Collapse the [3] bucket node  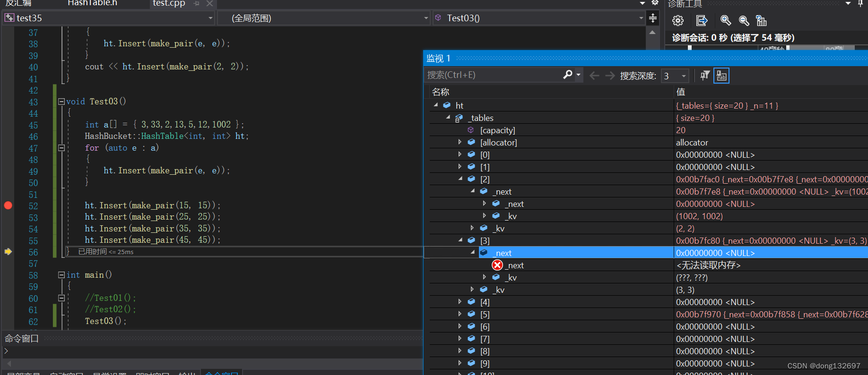[460, 240]
